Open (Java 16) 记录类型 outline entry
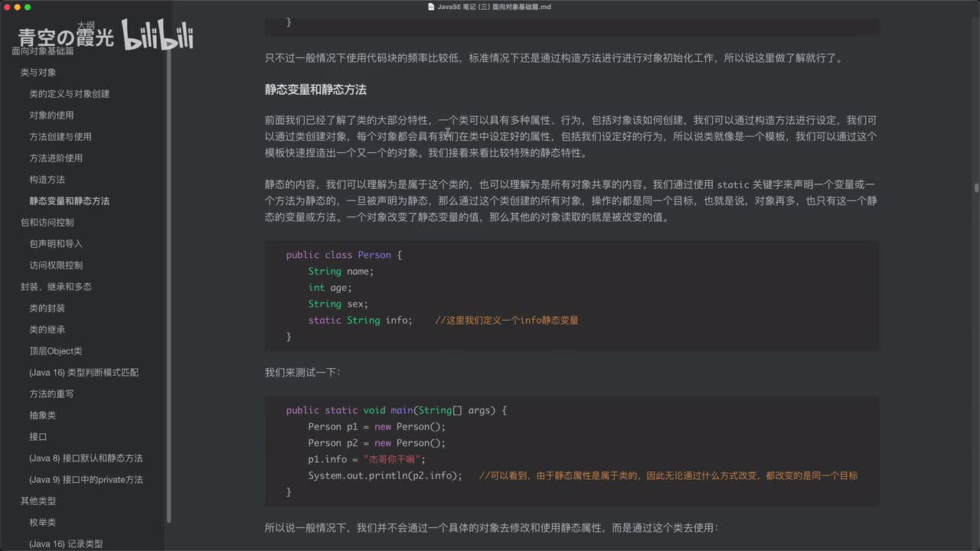The image size is (980, 551). (67, 544)
